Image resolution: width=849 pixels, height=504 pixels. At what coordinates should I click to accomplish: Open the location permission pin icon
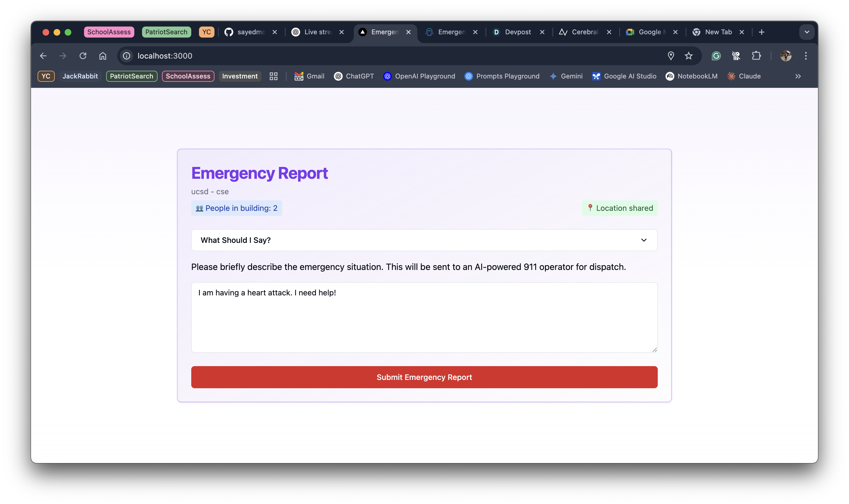tap(671, 56)
